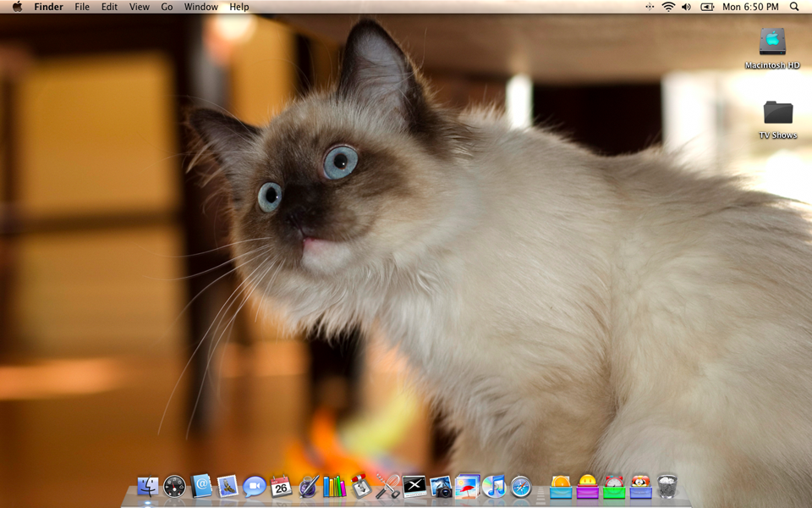812x508 pixels.
Task: Open iCal calendar showing 26
Action: coord(281,486)
